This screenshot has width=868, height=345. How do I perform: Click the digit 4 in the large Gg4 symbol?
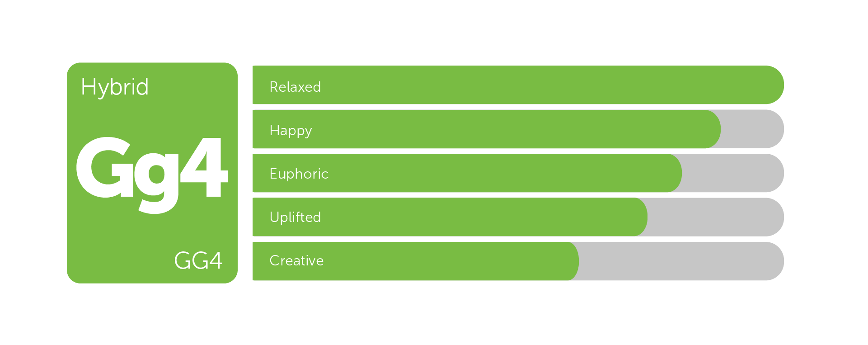tap(204, 167)
